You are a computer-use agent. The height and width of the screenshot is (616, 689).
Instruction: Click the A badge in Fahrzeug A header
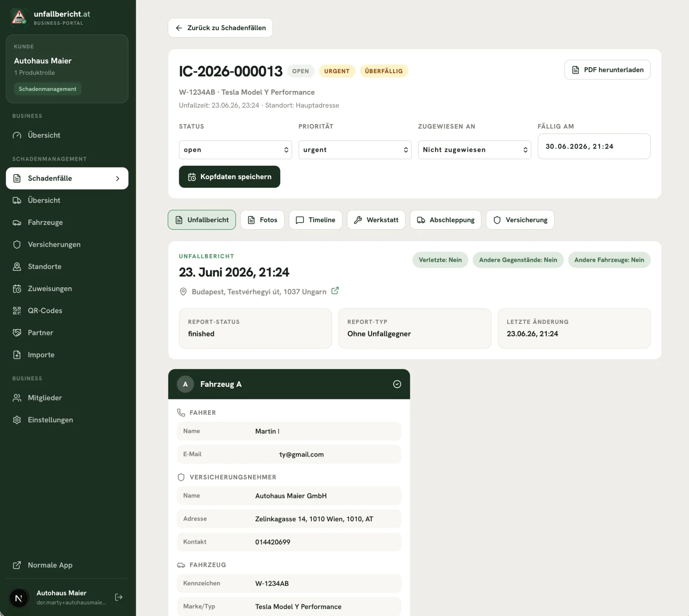pyautogui.click(x=185, y=384)
